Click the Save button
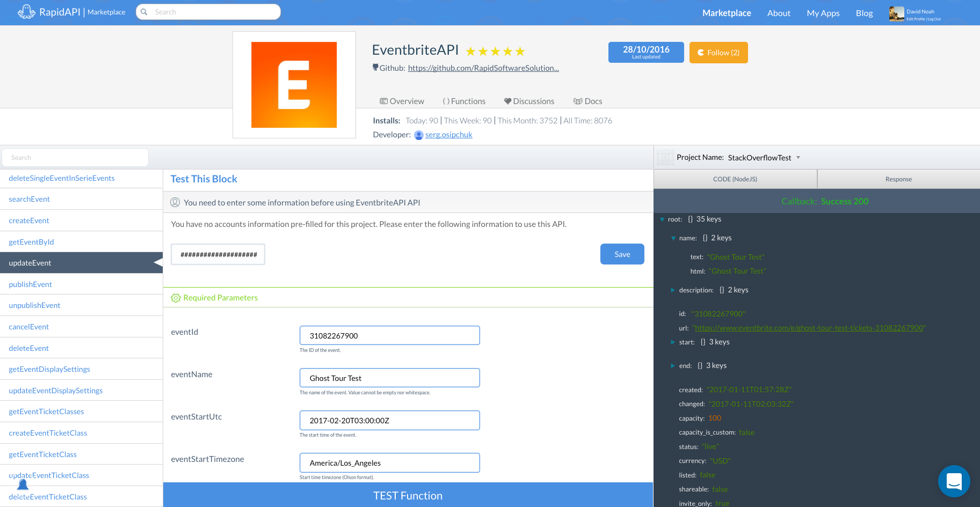980x507 pixels. pyautogui.click(x=622, y=254)
